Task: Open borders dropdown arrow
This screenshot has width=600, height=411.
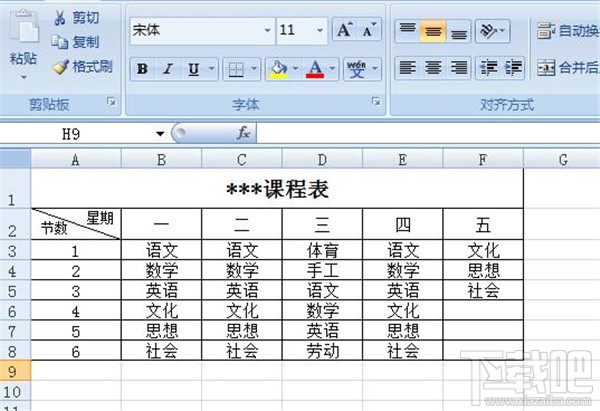Action: click(x=254, y=69)
